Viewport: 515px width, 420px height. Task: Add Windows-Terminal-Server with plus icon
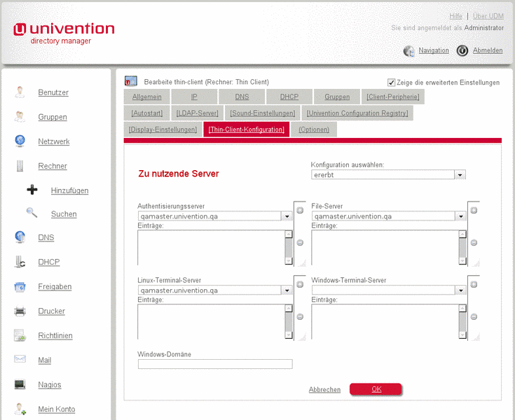(474, 284)
